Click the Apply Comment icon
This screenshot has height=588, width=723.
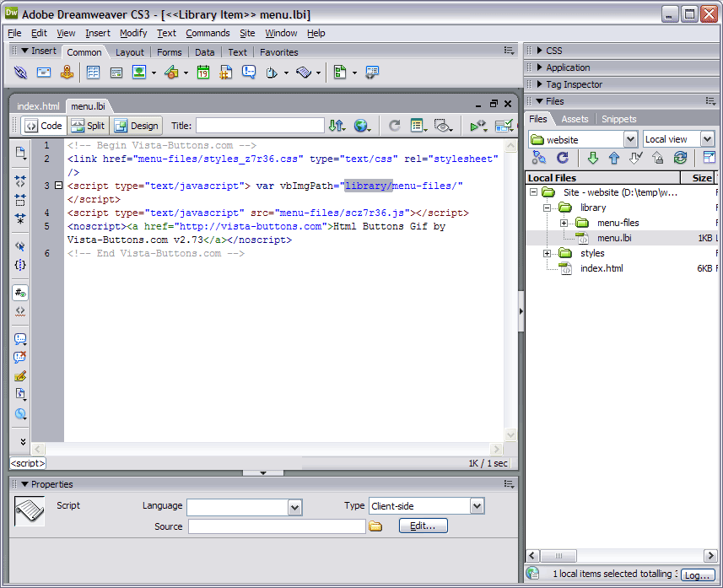(20, 339)
